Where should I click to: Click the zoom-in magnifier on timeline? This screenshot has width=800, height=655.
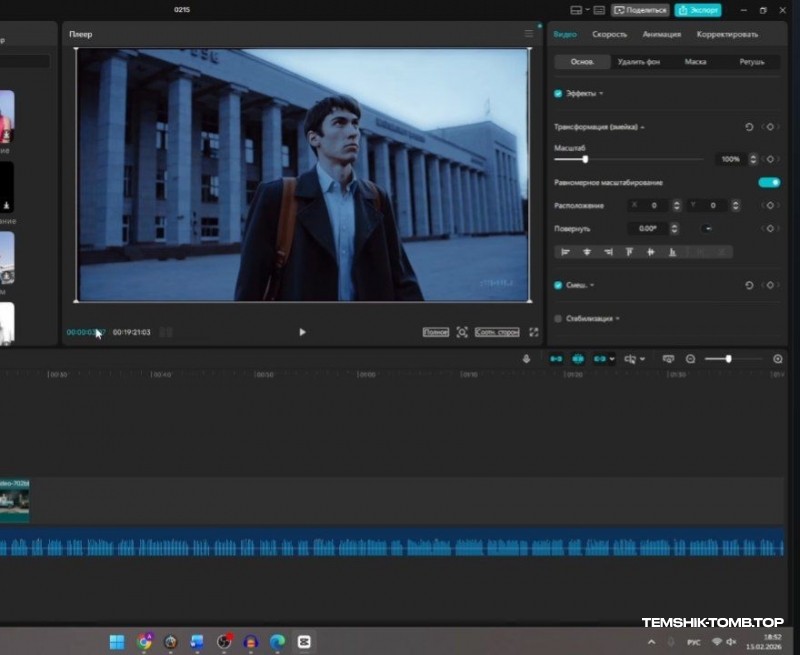[778, 358]
